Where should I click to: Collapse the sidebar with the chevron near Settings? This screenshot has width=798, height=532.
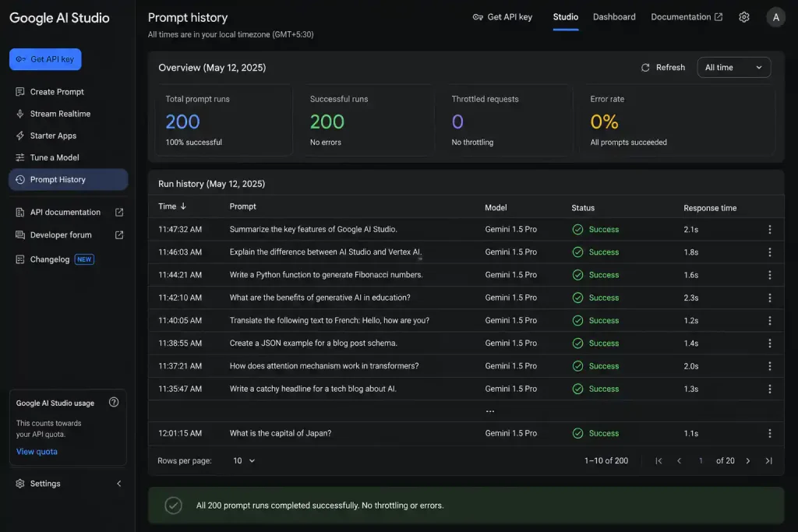click(x=119, y=484)
